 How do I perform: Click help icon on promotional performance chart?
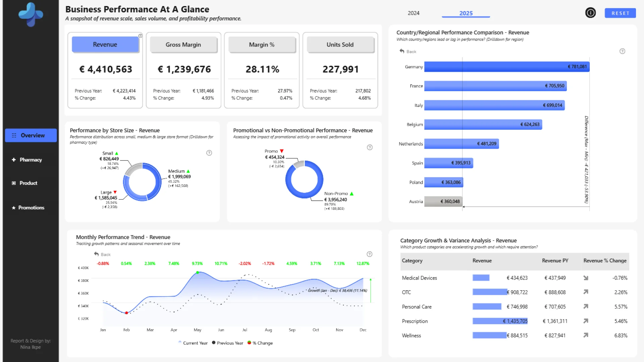pos(370,147)
